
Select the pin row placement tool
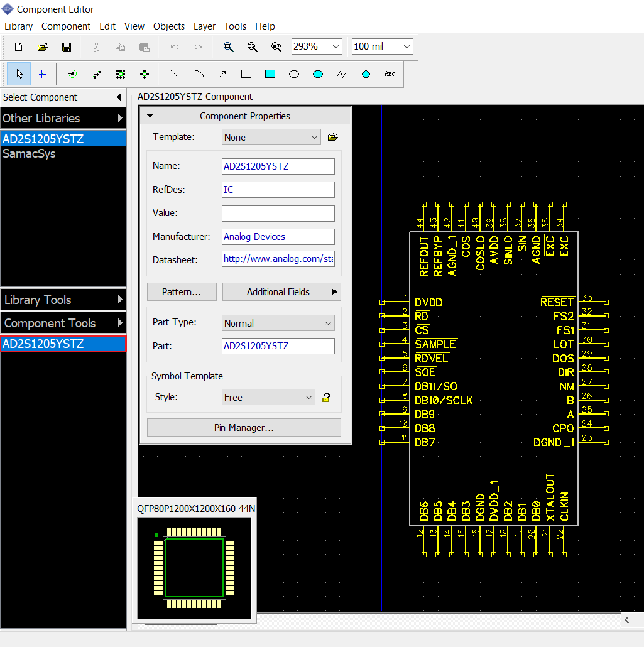(x=97, y=74)
